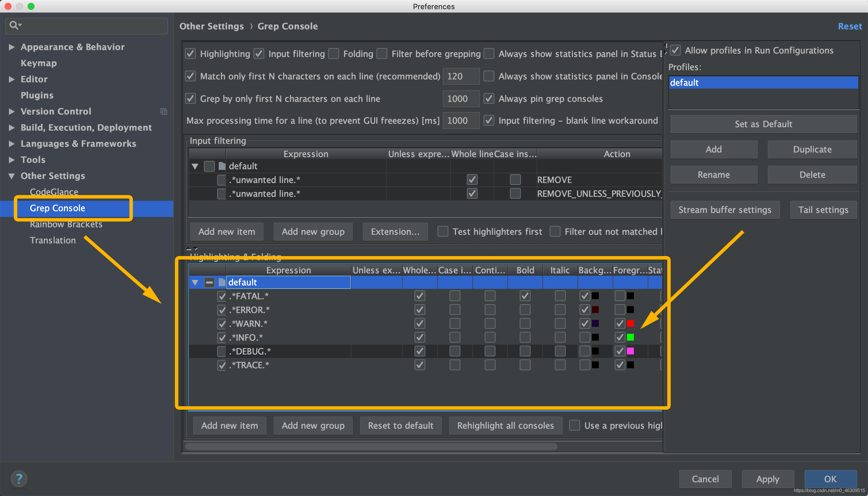The width and height of the screenshot is (868, 496).
Task: Click the Delete profile icon button
Action: pyautogui.click(x=812, y=175)
